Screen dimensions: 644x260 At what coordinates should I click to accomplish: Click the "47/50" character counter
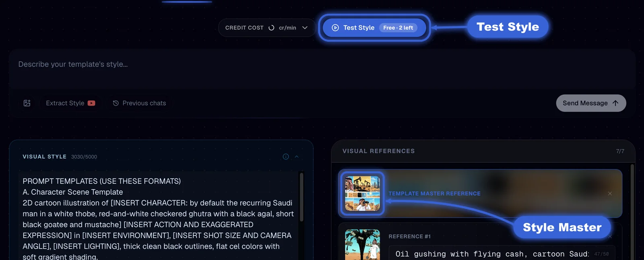click(x=601, y=254)
